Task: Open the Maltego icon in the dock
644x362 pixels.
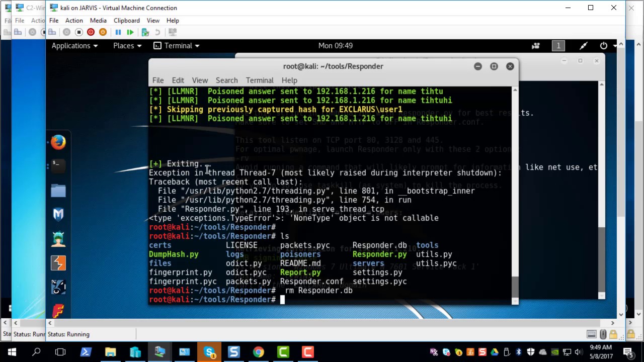Action: click(x=58, y=287)
